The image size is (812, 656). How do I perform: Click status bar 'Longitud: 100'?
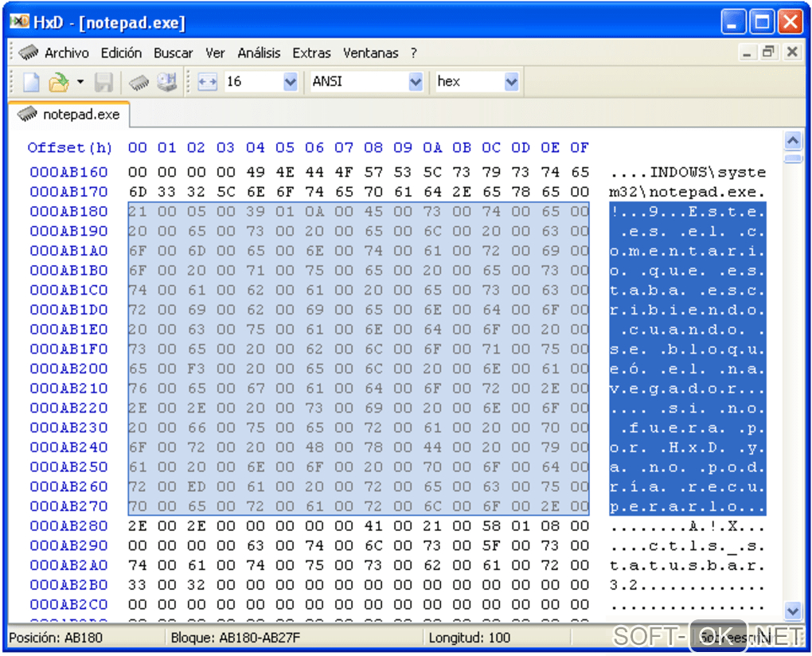469,638
